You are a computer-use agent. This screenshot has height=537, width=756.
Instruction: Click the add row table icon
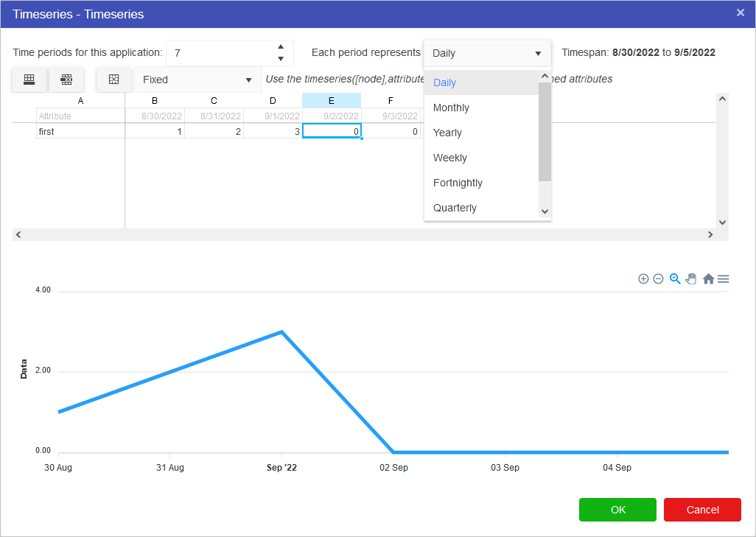point(29,80)
